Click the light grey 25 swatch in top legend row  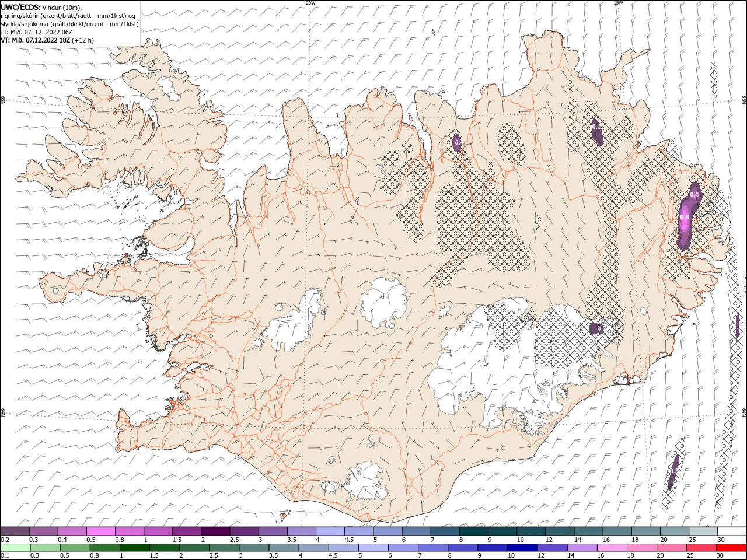(703, 531)
